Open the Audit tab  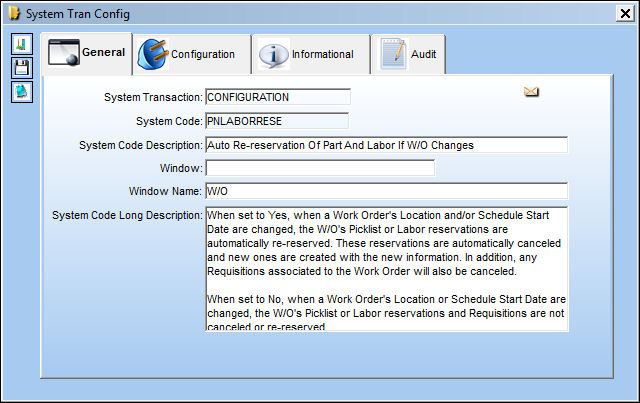point(409,54)
